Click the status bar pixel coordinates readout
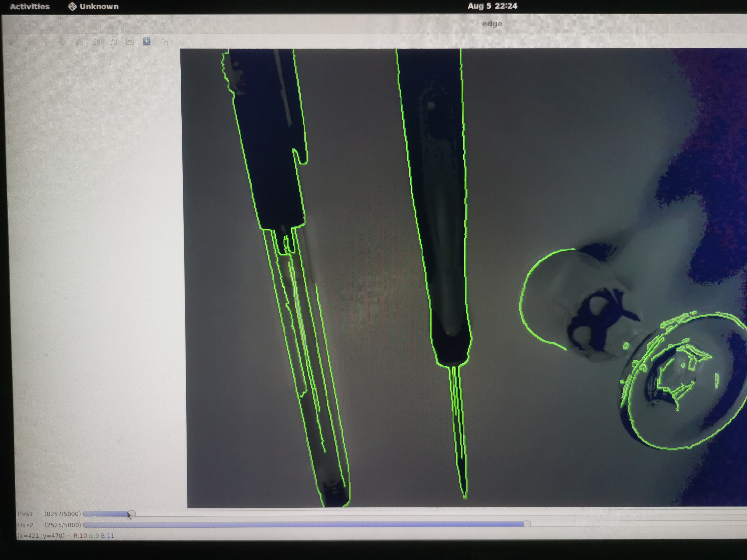The width and height of the screenshot is (747, 560). pyautogui.click(x=66, y=536)
